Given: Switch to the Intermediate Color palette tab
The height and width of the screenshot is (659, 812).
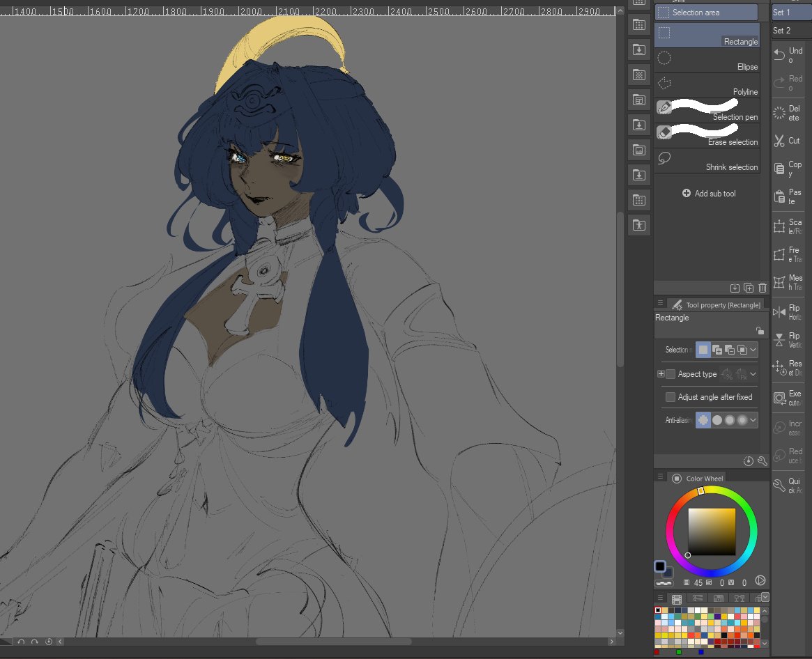Looking at the screenshot, I should point(719,598).
